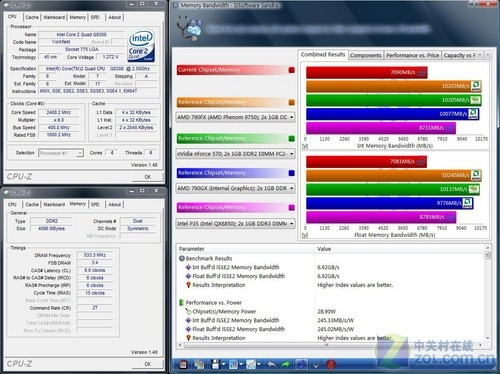Select the Capacity vs tab in Sandra
The width and height of the screenshot is (500, 374).
(459, 55)
